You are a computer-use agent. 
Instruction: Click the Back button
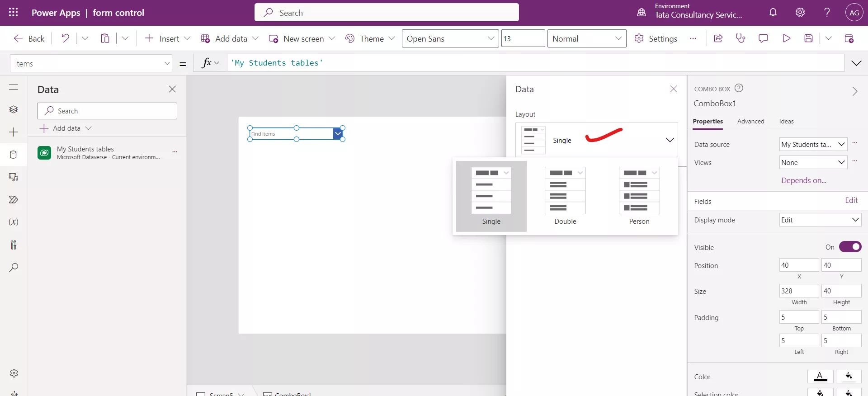29,38
